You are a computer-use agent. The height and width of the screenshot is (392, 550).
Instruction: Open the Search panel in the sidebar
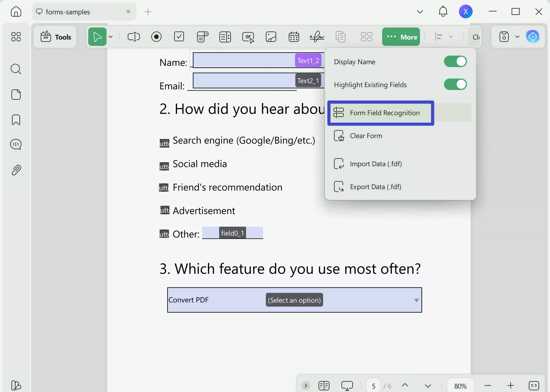(16, 69)
